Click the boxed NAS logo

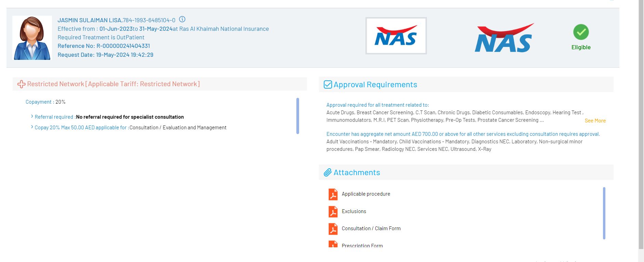[x=396, y=36]
